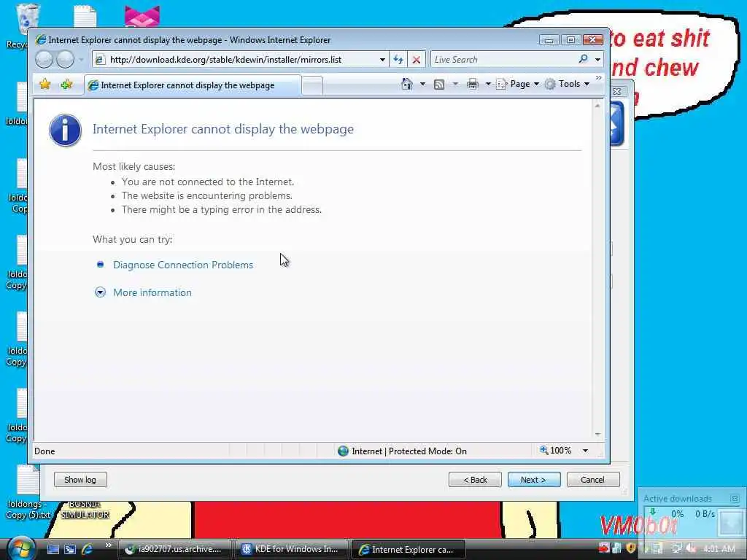Open the zoom level dropdown arrow
Image resolution: width=747 pixels, height=560 pixels.
[586, 451]
